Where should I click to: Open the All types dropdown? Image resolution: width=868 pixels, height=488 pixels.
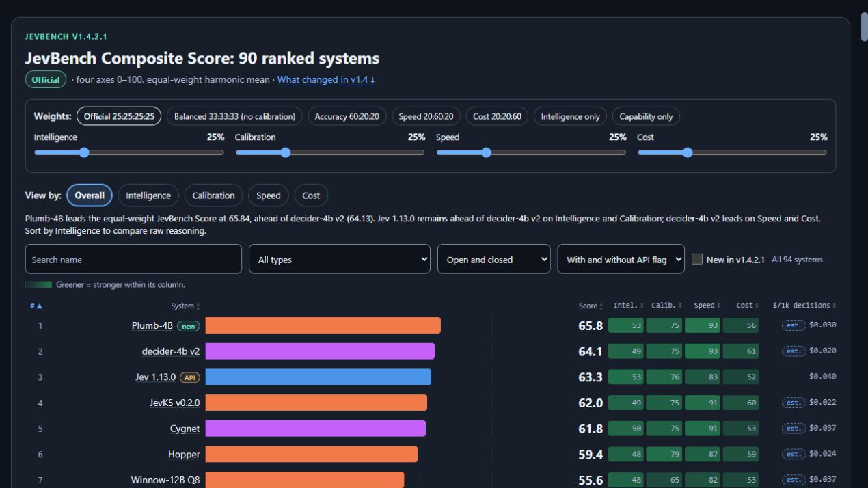tap(340, 259)
